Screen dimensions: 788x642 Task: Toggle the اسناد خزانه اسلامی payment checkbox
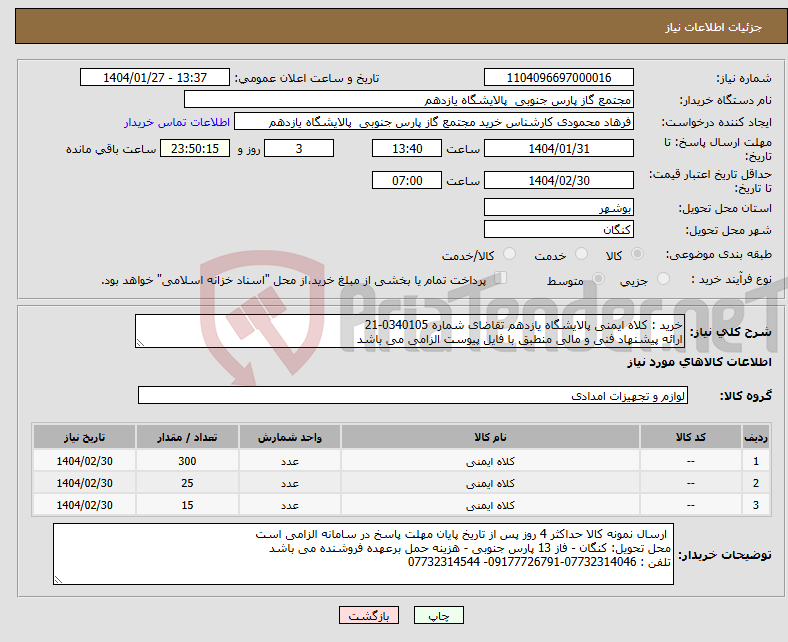pos(501,278)
